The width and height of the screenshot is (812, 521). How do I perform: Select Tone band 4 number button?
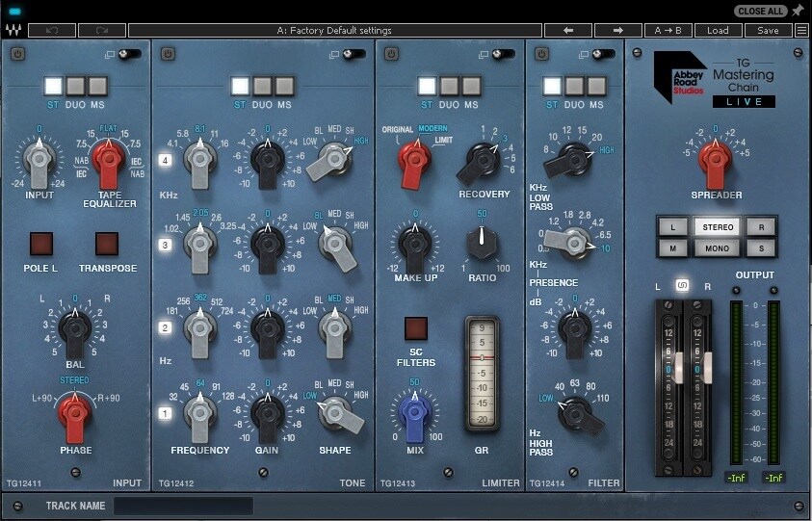[x=166, y=160]
